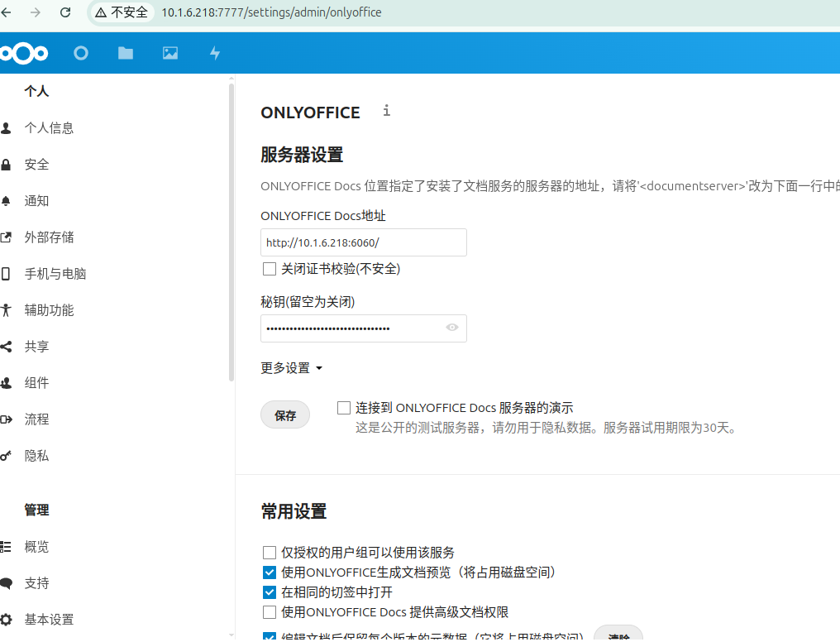Open the Dashboard circle icon
The image size is (840, 642).
click(81, 53)
